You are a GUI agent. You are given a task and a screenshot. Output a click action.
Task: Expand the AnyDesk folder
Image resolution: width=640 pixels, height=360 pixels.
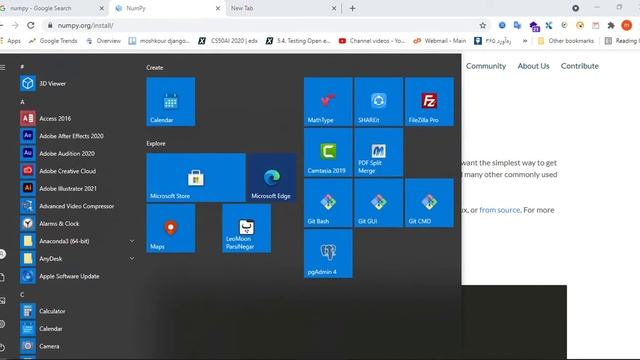pyautogui.click(x=77, y=259)
